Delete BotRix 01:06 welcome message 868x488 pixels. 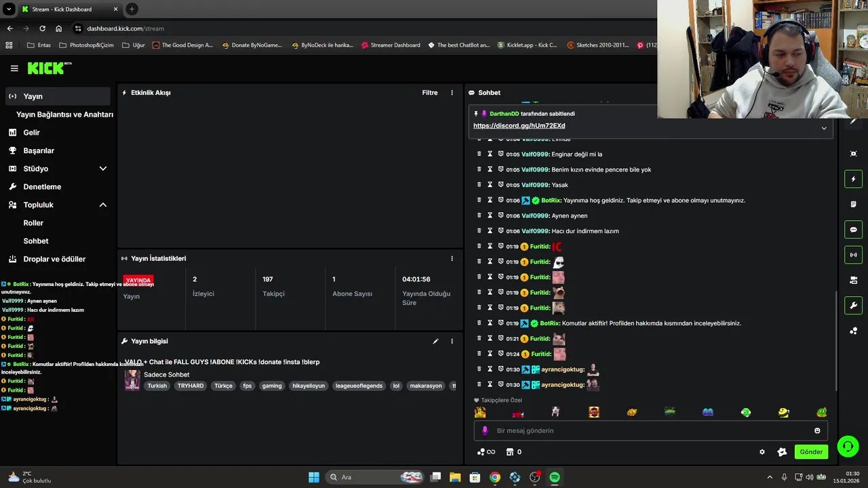pyautogui.click(x=479, y=201)
